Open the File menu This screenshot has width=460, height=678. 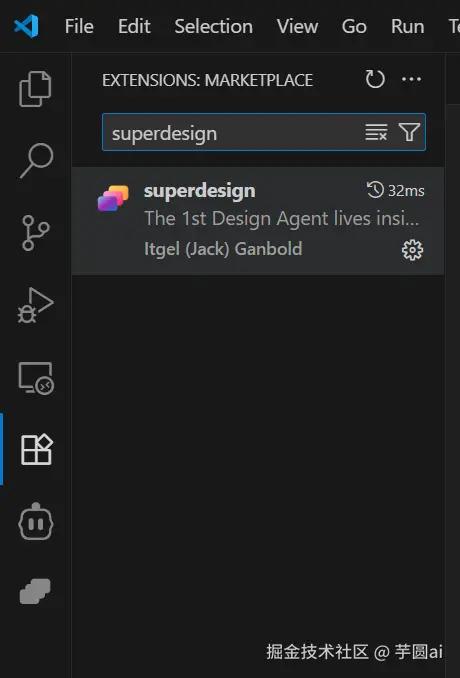click(79, 26)
